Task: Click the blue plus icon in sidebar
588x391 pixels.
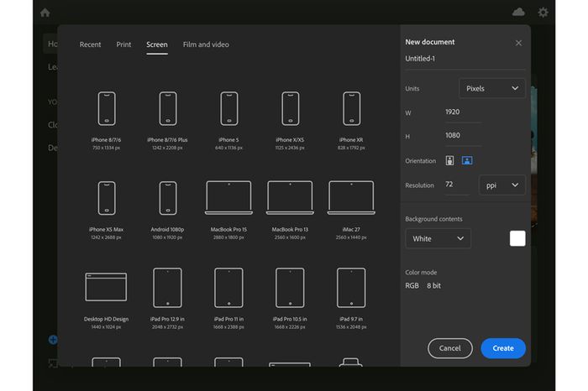Action: [x=53, y=340]
